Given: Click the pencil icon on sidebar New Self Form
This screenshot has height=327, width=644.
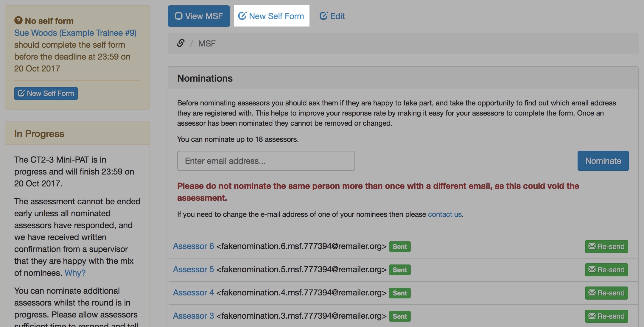Looking at the screenshot, I should (x=21, y=93).
